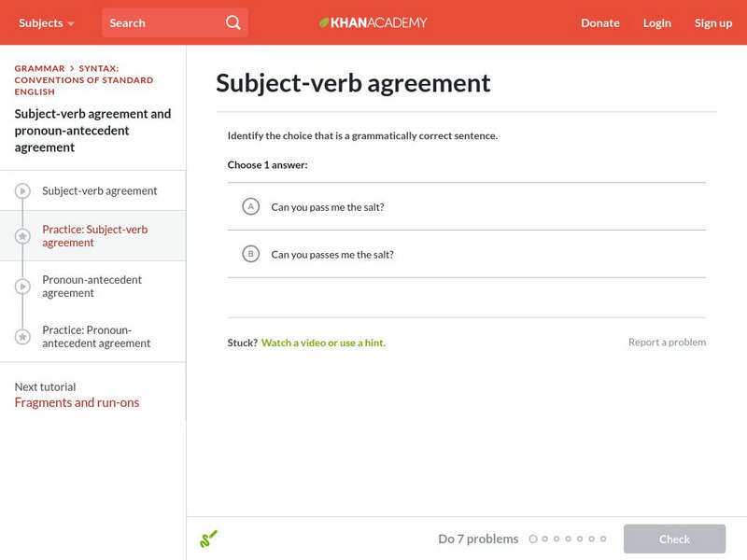Open the Fragments and run-ons tutorial
This screenshot has width=747, height=560.
pyautogui.click(x=77, y=401)
